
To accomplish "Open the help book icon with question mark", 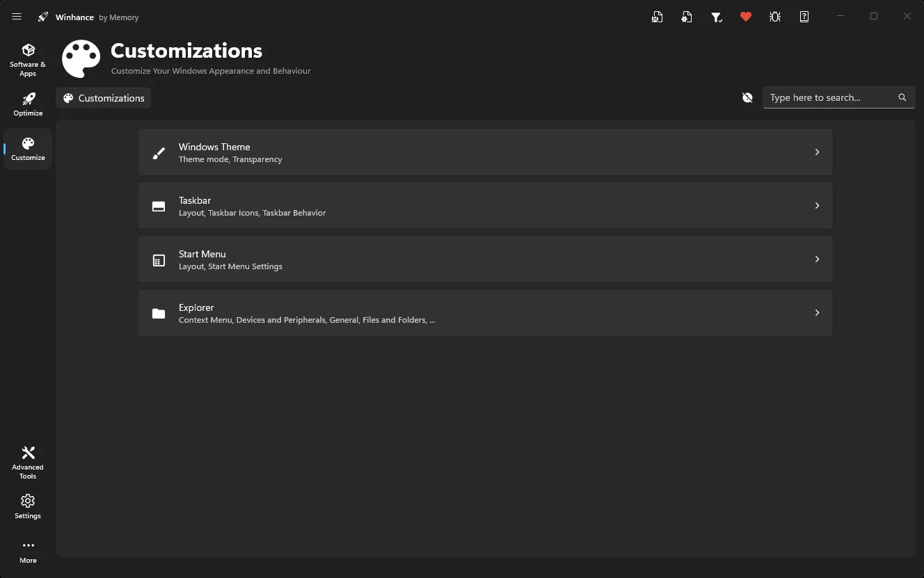I will point(804,17).
